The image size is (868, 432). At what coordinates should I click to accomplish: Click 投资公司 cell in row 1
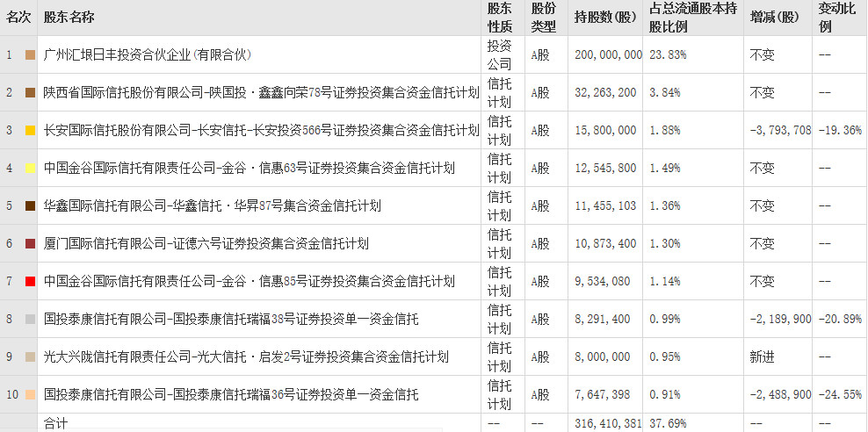tap(499, 54)
